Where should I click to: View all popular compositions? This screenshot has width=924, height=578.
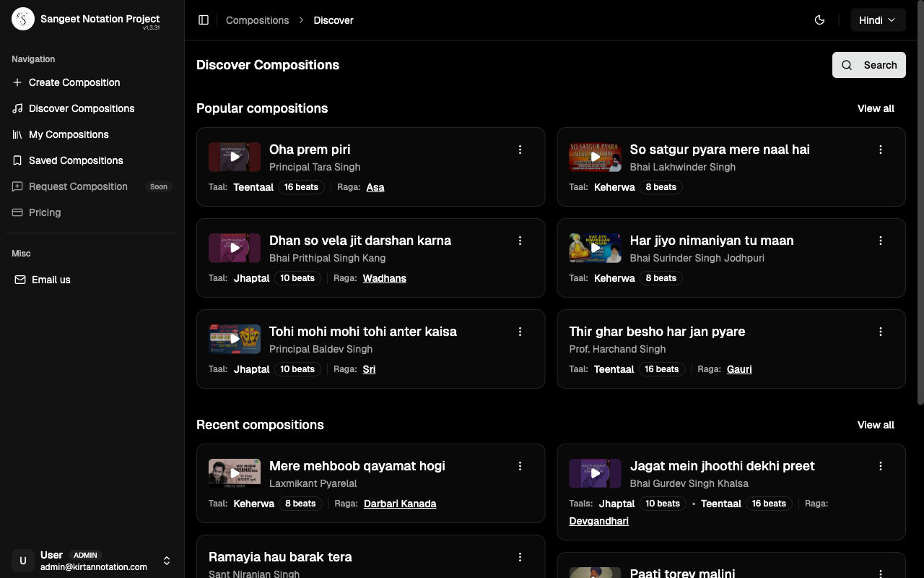876,108
